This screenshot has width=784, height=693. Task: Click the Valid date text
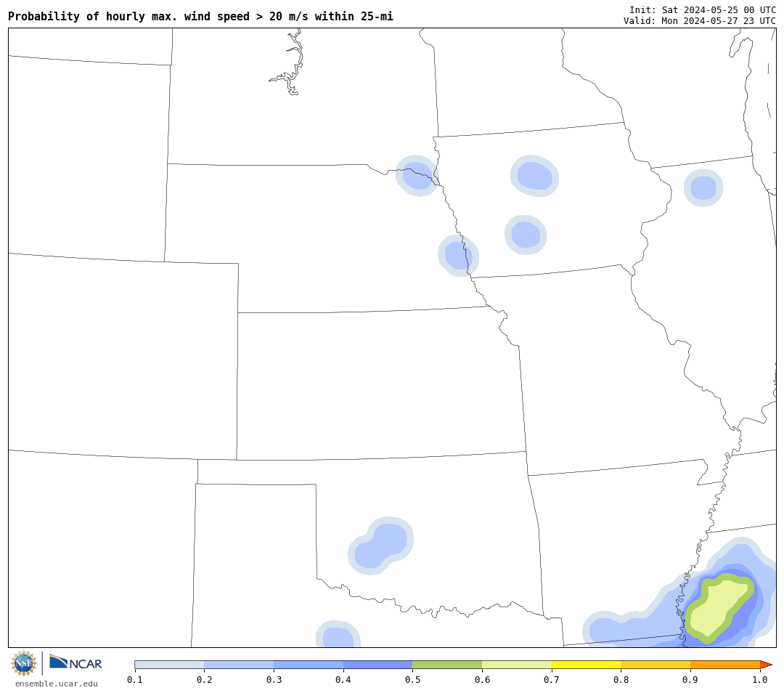(x=699, y=20)
